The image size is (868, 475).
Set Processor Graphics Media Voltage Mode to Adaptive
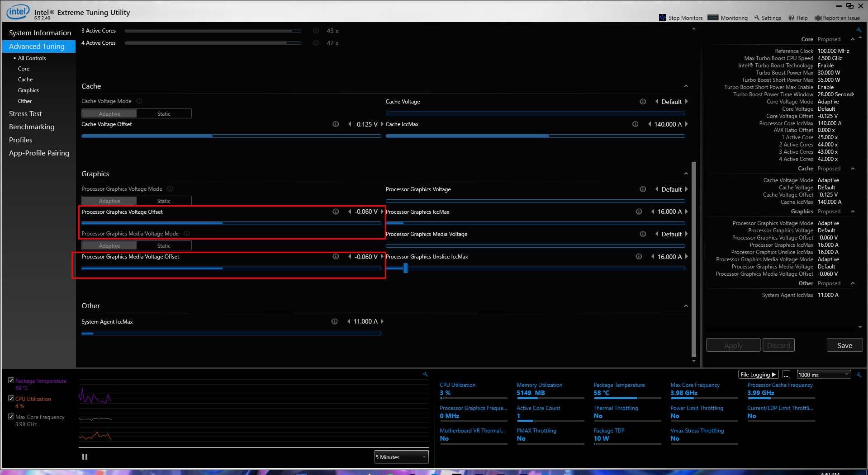[109, 246]
